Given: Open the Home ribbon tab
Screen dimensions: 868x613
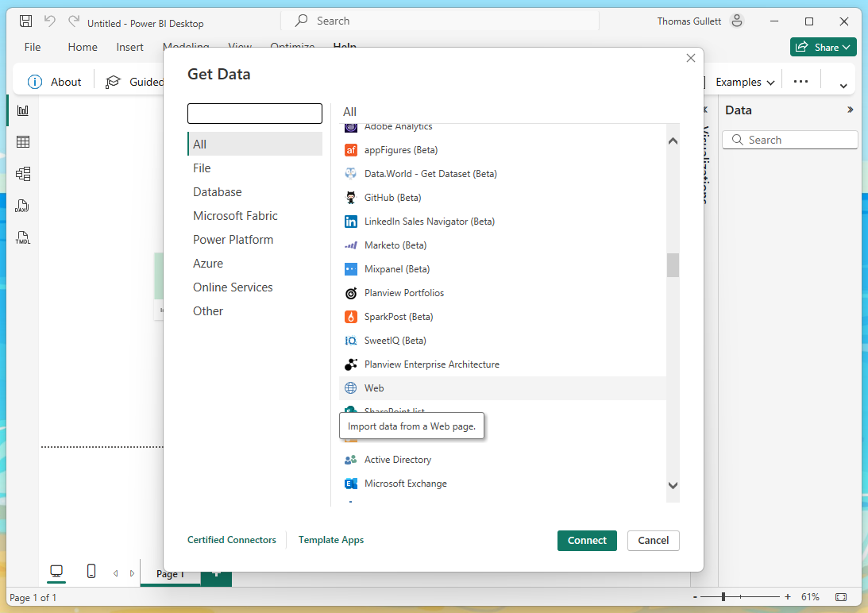Looking at the screenshot, I should point(83,47).
